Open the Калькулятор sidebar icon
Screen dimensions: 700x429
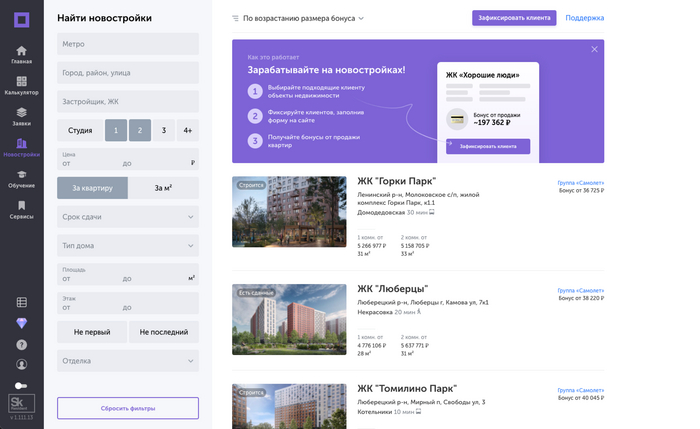21,85
